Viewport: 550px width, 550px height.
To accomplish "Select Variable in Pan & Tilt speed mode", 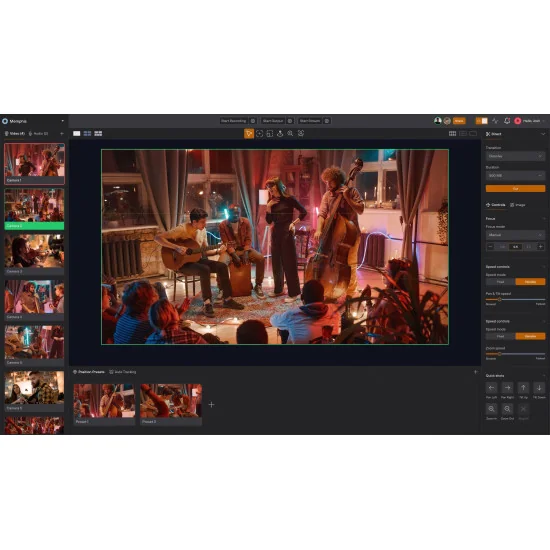I will point(530,282).
